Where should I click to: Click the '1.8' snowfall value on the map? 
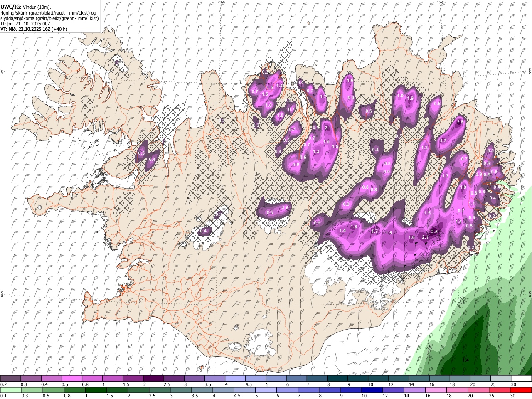point(464,187)
